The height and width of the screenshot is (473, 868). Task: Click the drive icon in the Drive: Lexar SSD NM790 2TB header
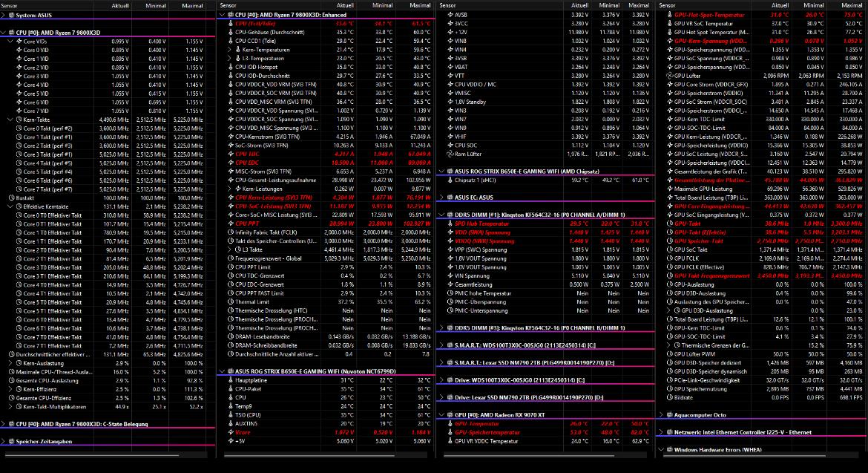point(450,398)
